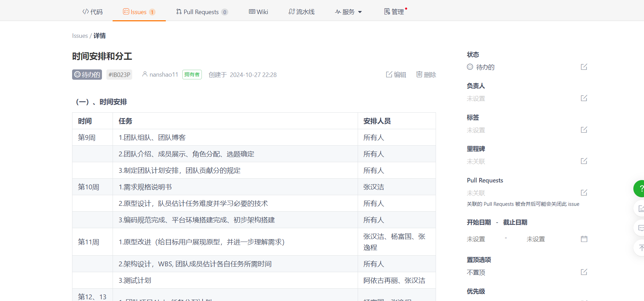Click the 待办的 status badge
Screen dimensions: 644x301
(x=87, y=75)
